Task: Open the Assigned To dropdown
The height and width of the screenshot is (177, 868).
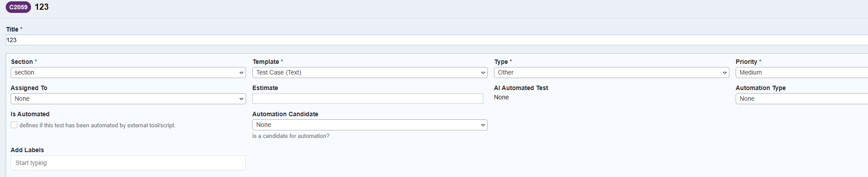Action: [128, 98]
